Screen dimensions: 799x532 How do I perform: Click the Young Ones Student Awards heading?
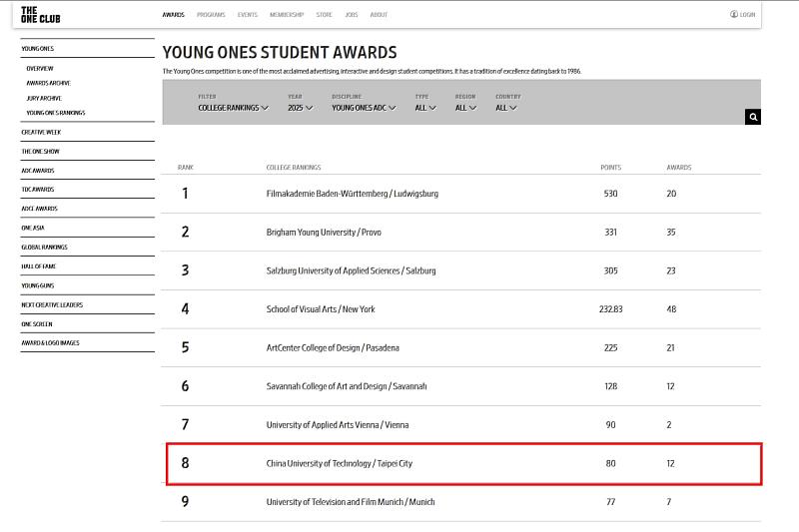point(280,53)
